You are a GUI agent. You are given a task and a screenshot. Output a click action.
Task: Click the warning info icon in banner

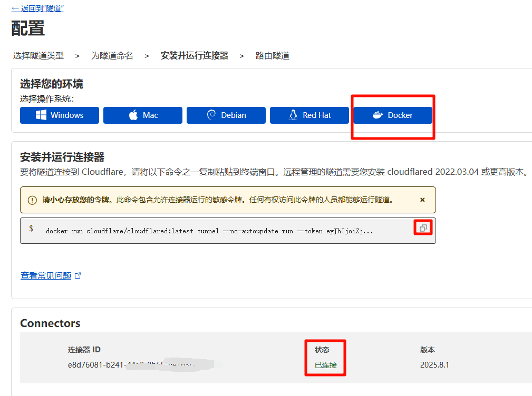point(33,200)
